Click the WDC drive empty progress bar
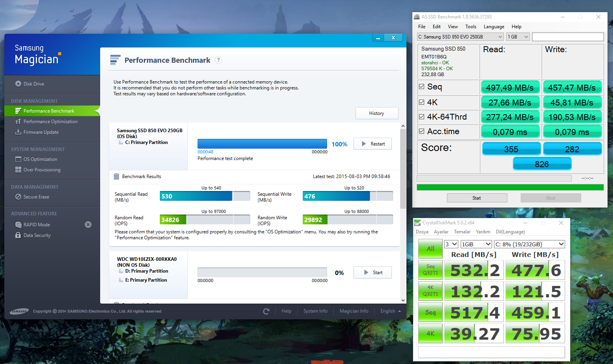The width and height of the screenshot is (613, 364). [262, 272]
